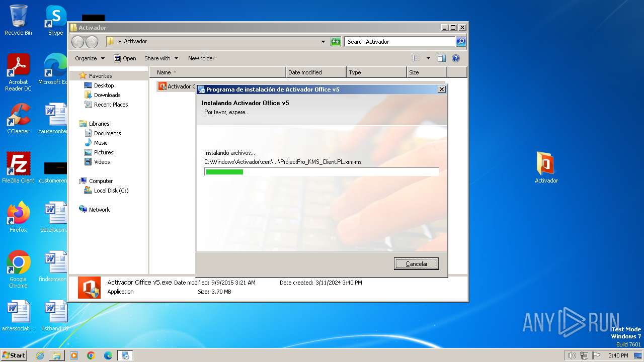Image resolution: width=644 pixels, height=362 pixels.
Task: Open Internet Explorer from taskbar
Action: [x=40, y=355]
